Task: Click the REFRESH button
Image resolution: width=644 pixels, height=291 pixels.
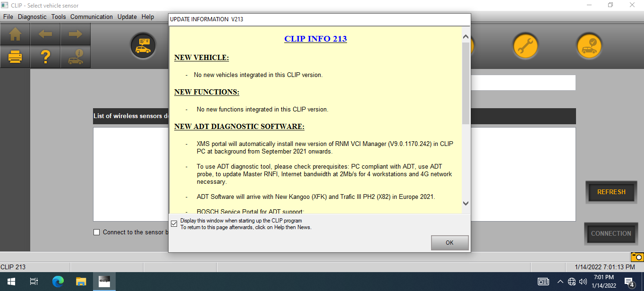Action: pos(611,192)
